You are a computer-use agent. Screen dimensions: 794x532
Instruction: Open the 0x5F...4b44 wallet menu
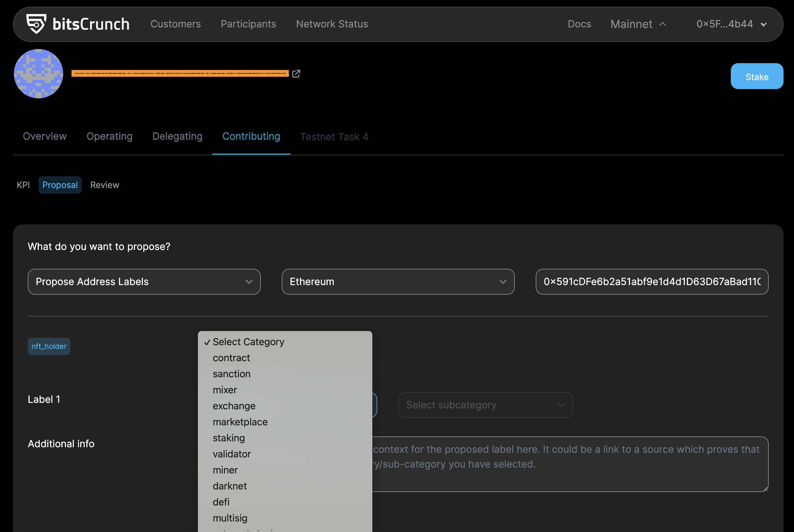coord(731,24)
